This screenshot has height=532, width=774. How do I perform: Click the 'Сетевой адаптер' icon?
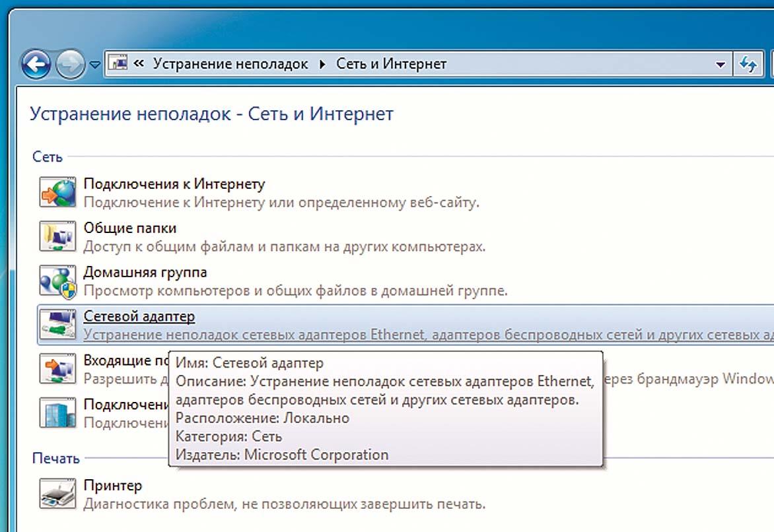pos(58,325)
